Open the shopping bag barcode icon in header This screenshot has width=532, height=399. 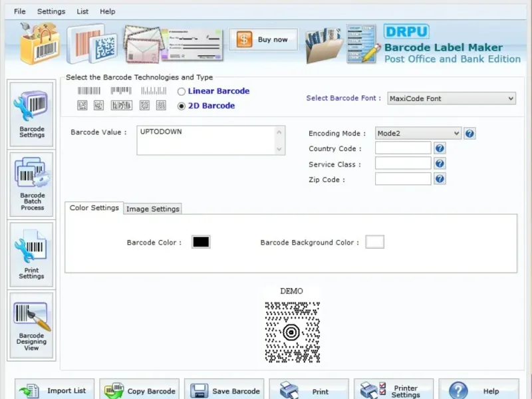pyautogui.click(x=40, y=43)
